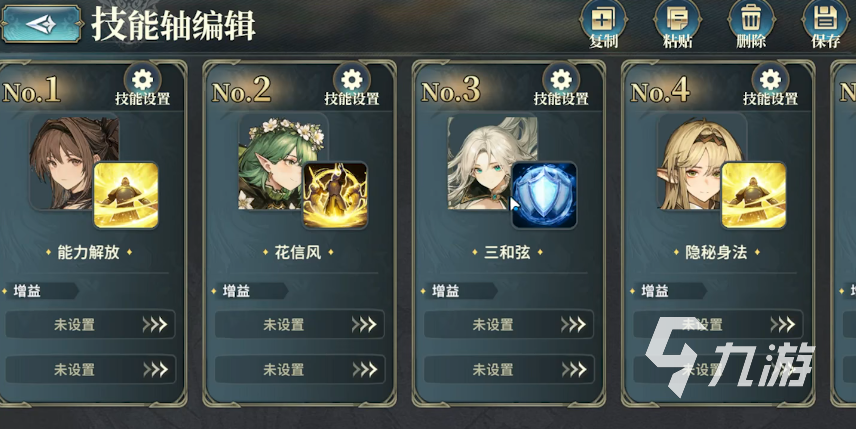The image size is (856, 429).
Task: Click the 复制 copy icon
Action: pyautogui.click(x=603, y=24)
